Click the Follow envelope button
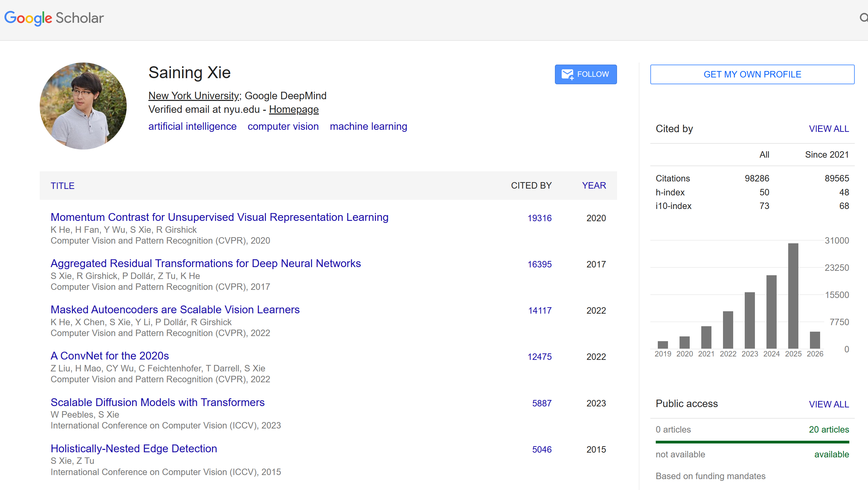 pos(585,74)
